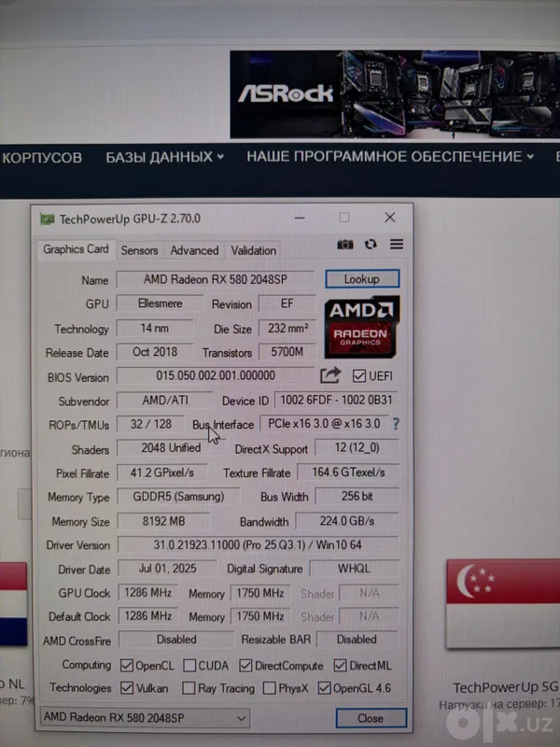Viewport: 560px width, 747px height.
Task: Click the Texture Fillrate value 164.6 GTexel/s
Action: pyautogui.click(x=348, y=472)
